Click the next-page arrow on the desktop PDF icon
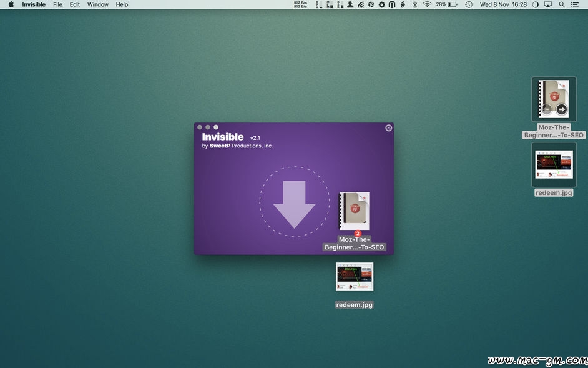Image resolution: width=588 pixels, height=368 pixels. pyautogui.click(x=561, y=109)
